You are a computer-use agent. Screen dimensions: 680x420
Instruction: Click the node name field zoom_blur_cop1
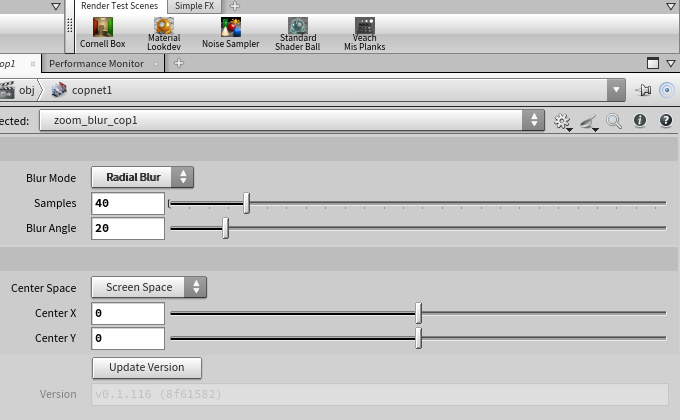(x=281, y=120)
